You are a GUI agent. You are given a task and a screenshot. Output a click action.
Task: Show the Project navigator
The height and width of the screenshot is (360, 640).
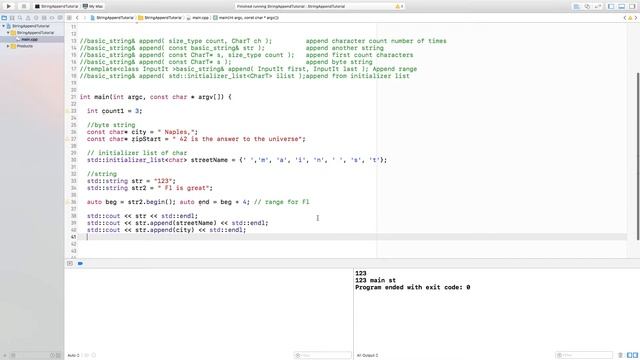point(4,18)
